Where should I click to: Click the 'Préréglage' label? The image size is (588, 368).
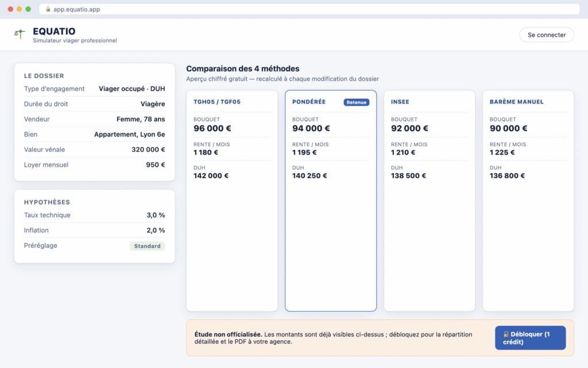[41, 246]
